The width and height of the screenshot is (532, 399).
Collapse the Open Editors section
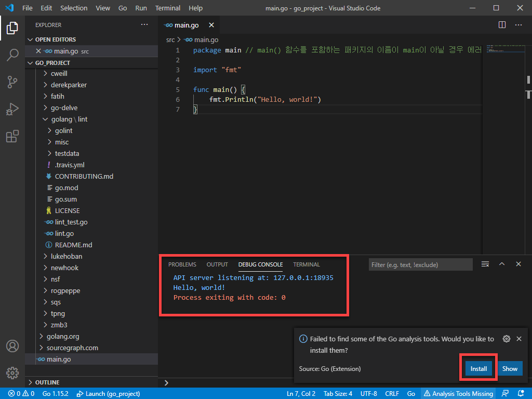coord(91,39)
